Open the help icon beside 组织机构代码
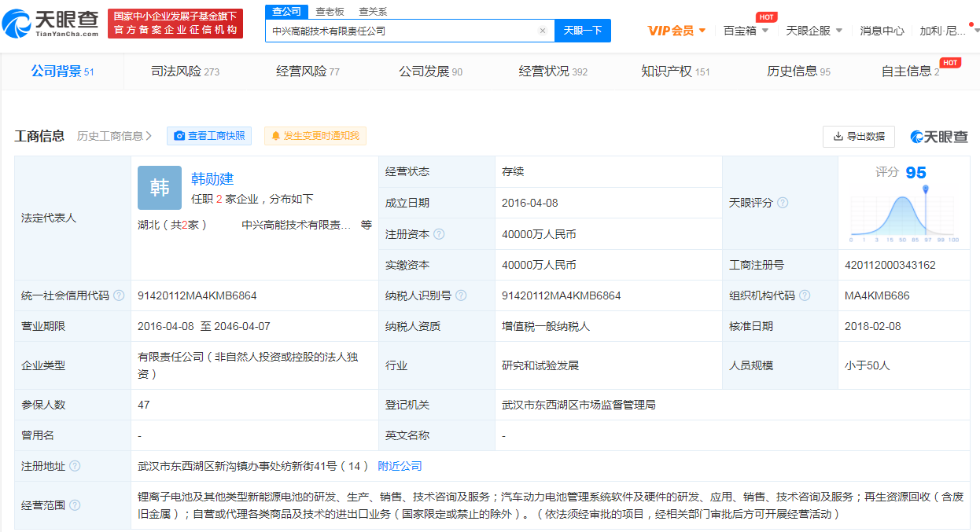The height and width of the screenshot is (532, 980). (805, 296)
